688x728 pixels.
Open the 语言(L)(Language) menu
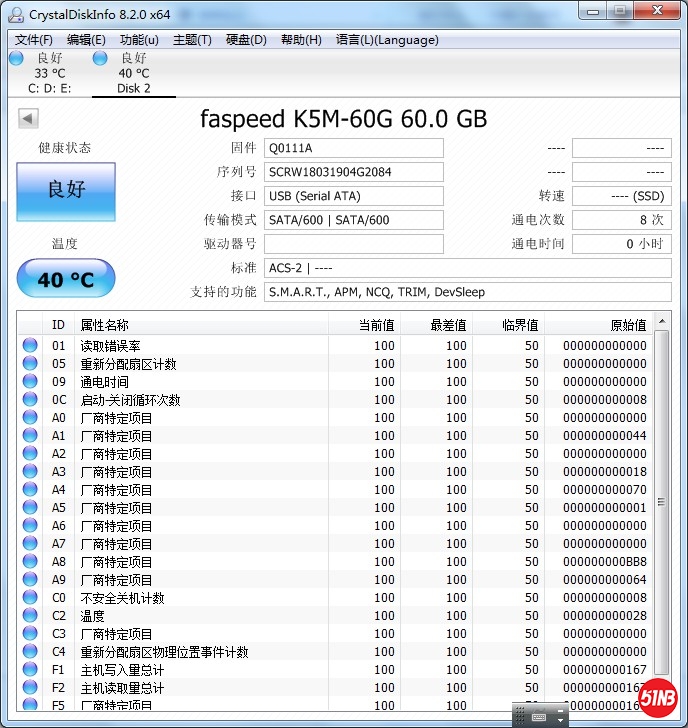coord(387,40)
